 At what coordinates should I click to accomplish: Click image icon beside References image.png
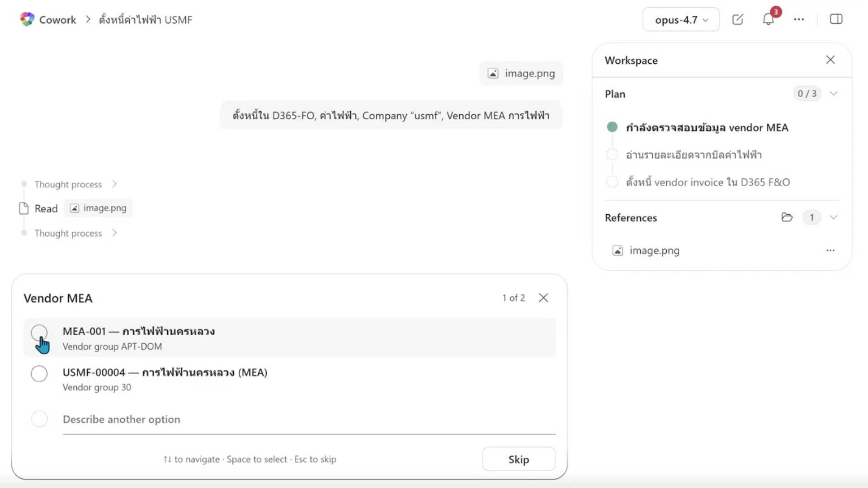point(618,250)
